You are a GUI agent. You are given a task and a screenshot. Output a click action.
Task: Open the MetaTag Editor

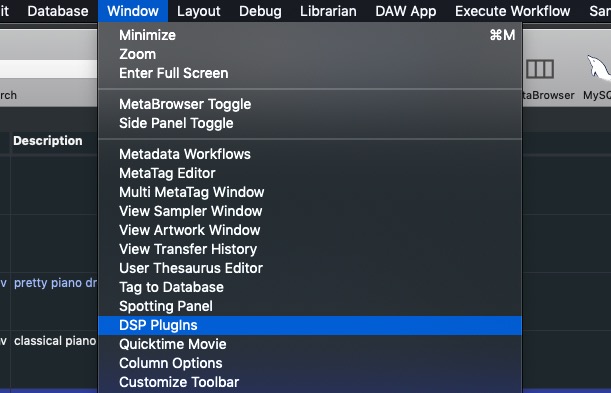pos(310,173)
